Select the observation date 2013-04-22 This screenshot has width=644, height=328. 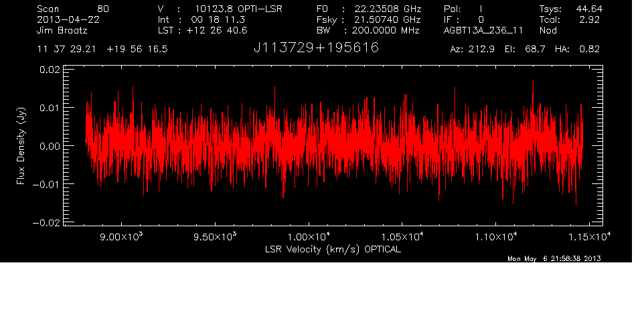click(x=68, y=19)
